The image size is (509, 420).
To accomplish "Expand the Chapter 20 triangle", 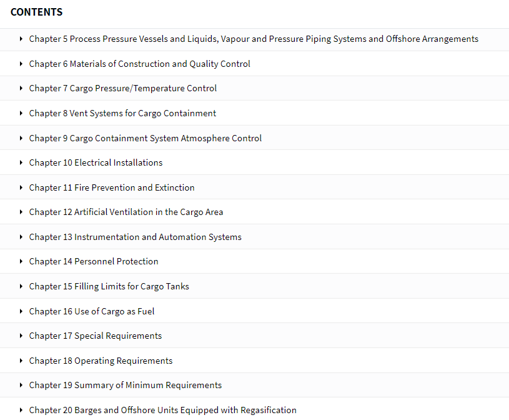I will (21, 410).
